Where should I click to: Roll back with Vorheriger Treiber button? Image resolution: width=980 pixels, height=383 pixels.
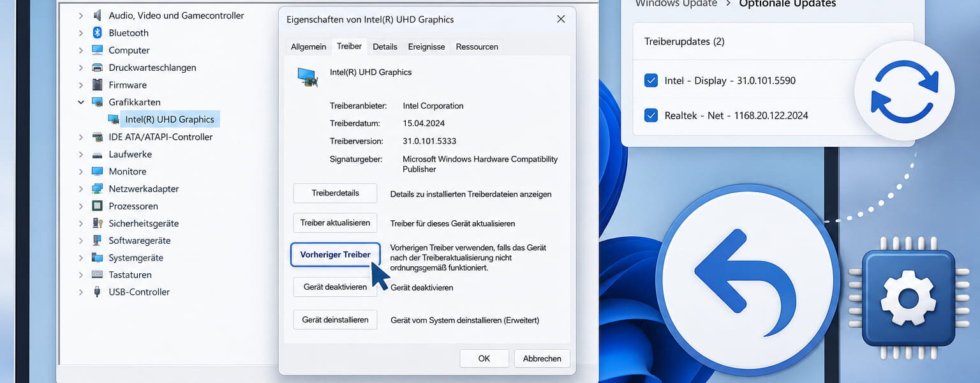click(x=335, y=254)
